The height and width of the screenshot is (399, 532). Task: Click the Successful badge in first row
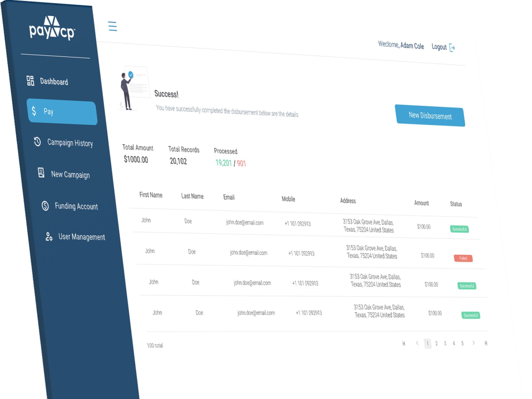point(460,229)
